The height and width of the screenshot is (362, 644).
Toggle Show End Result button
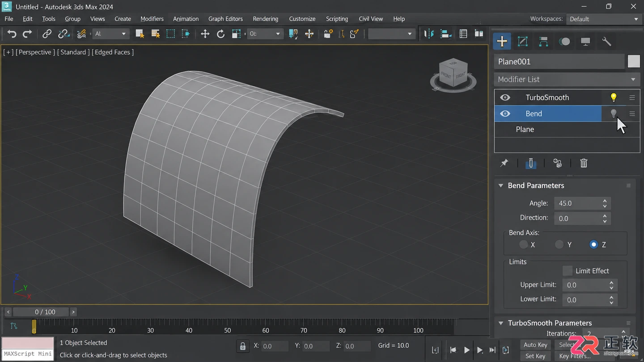pos(531,163)
